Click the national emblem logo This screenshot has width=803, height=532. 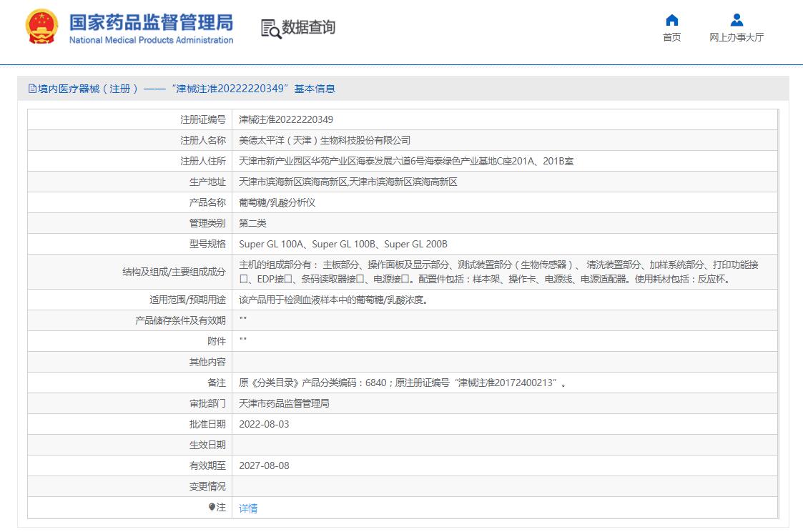(x=41, y=28)
